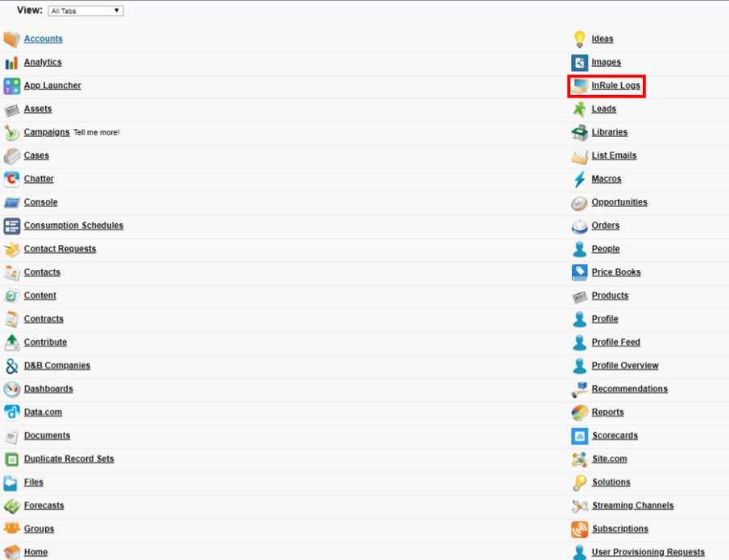Viewport: 729px width, 560px height.
Task: Open the User Provisioning Requests link
Action: coord(648,552)
